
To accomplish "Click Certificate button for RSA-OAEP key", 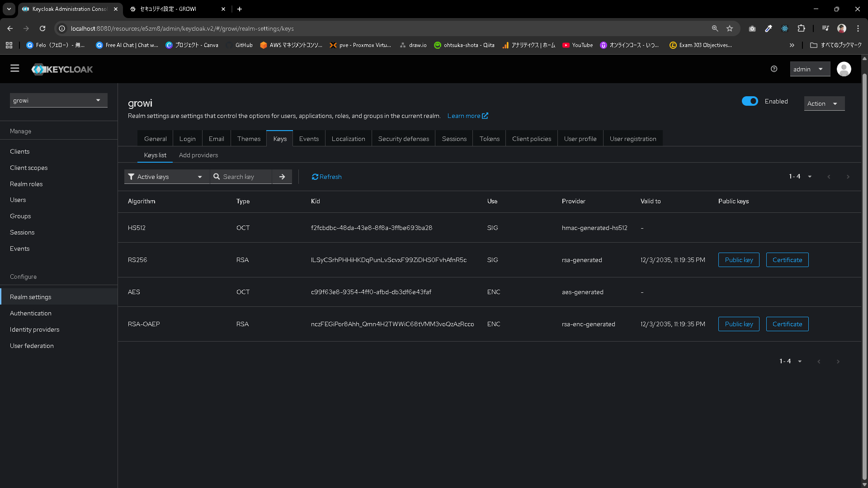I will point(787,324).
